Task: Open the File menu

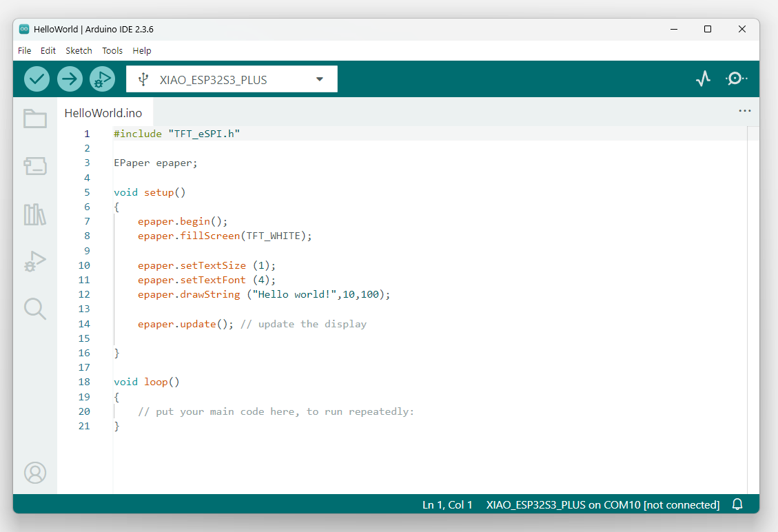Action: pyautogui.click(x=25, y=50)
